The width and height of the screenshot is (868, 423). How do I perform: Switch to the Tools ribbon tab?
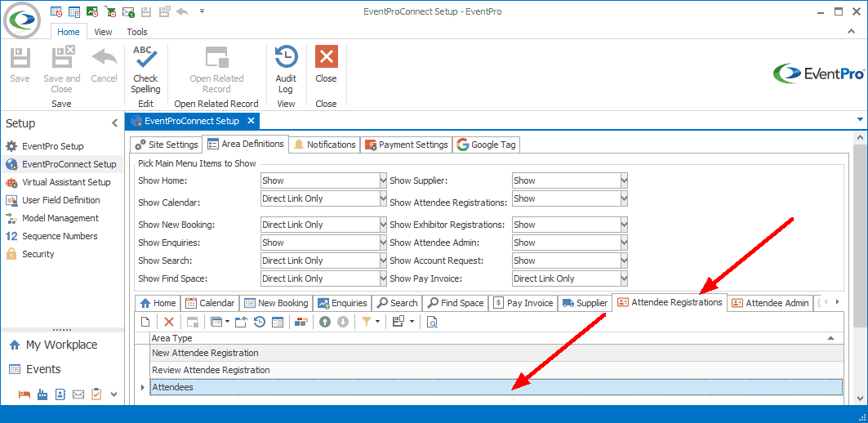(137, 32)
